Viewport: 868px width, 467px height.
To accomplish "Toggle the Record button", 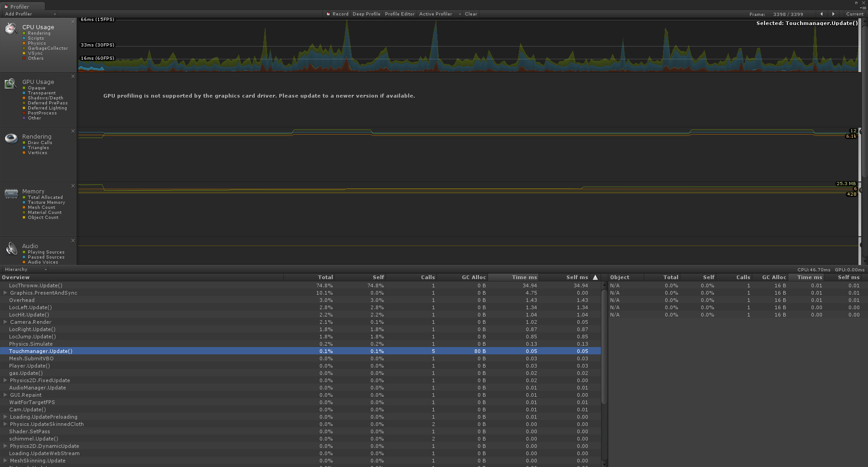I will click(x=337, y=14).
